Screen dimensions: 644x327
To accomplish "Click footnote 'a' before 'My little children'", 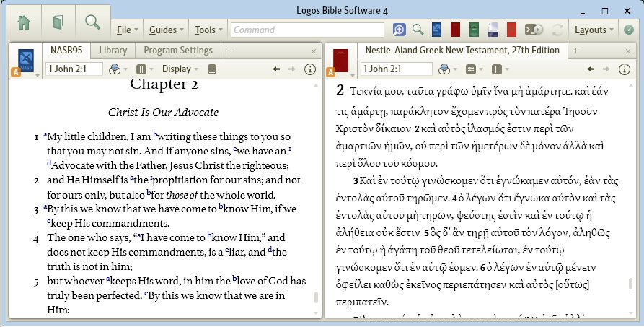I will (x=45, y=134).
